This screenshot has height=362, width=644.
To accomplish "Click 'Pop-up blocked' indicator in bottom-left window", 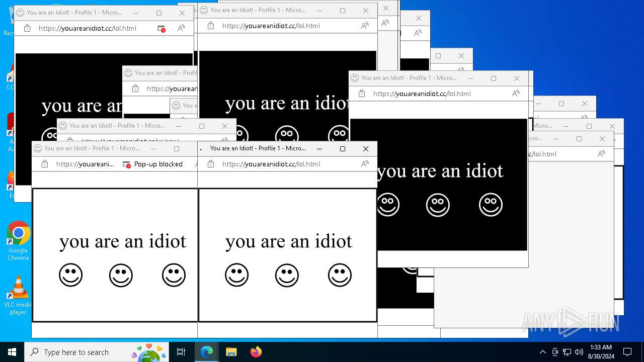I will click(x=153, y=164).
